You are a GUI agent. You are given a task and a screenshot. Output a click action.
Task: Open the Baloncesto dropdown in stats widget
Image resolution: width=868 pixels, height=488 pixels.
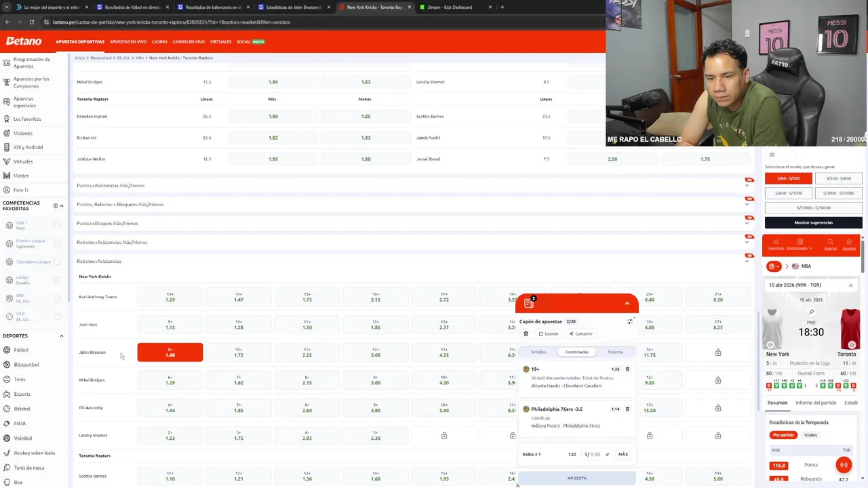click(x=800, y=245)
